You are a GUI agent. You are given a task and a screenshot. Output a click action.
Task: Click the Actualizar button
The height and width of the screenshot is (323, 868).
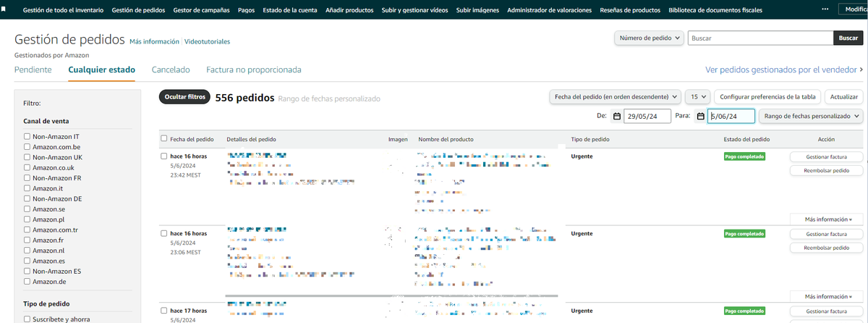click(844, 96)
